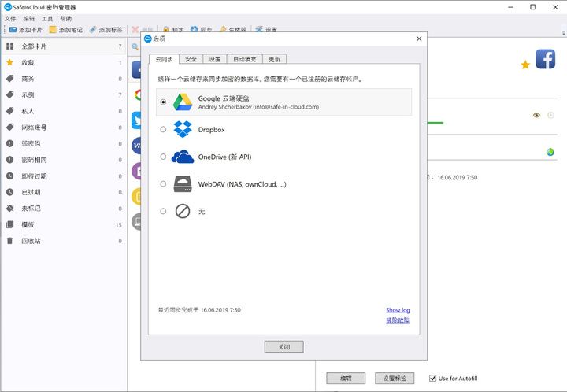Screen dimensions: 567x392
Task: Click the password history clock icon
Action: click(x=550, y=115)
